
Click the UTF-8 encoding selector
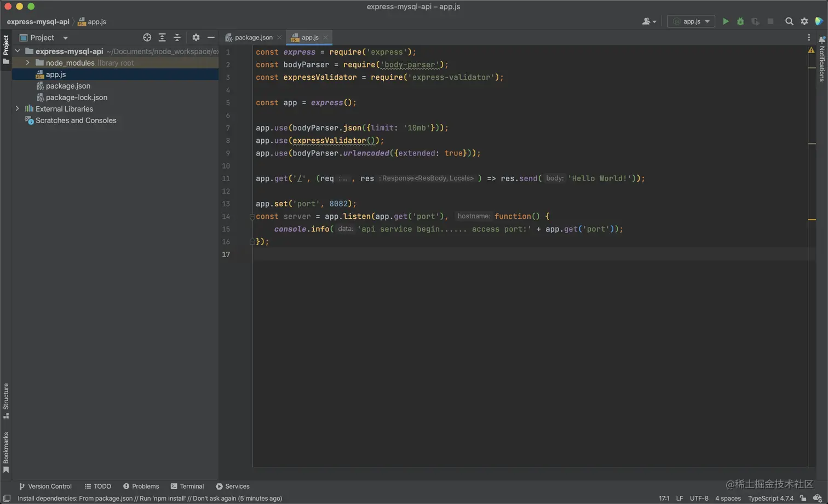[x=699, y=498]
